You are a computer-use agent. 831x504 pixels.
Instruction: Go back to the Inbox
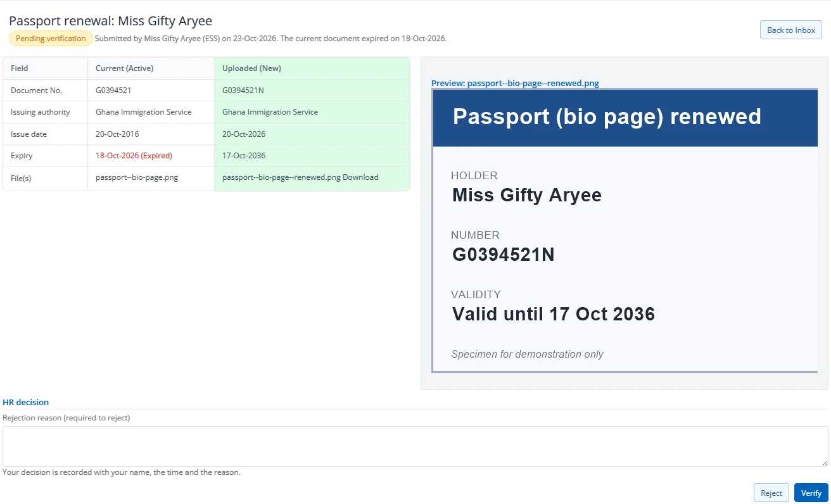tap(791, 30)
